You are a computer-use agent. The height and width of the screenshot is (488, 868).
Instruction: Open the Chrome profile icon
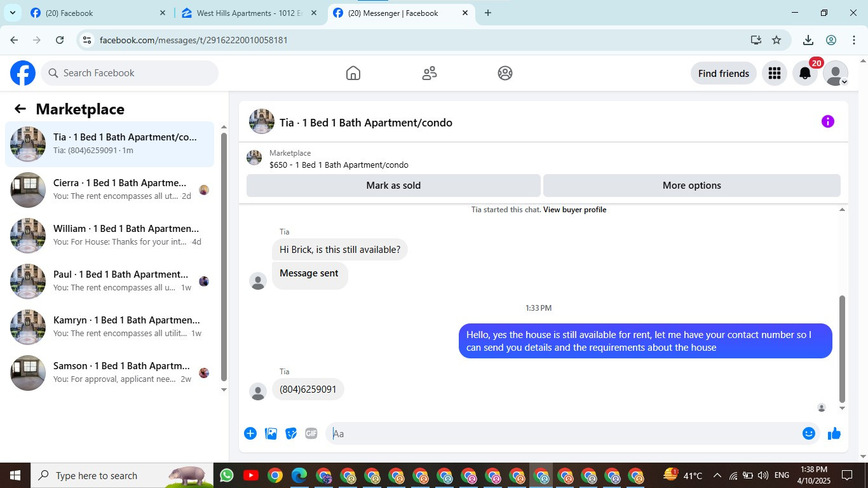pos(831,40)
